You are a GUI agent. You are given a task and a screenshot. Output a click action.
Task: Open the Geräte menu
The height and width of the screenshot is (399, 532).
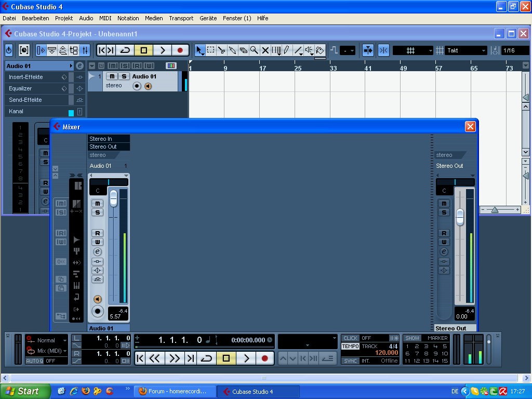(x=208, y=18)
